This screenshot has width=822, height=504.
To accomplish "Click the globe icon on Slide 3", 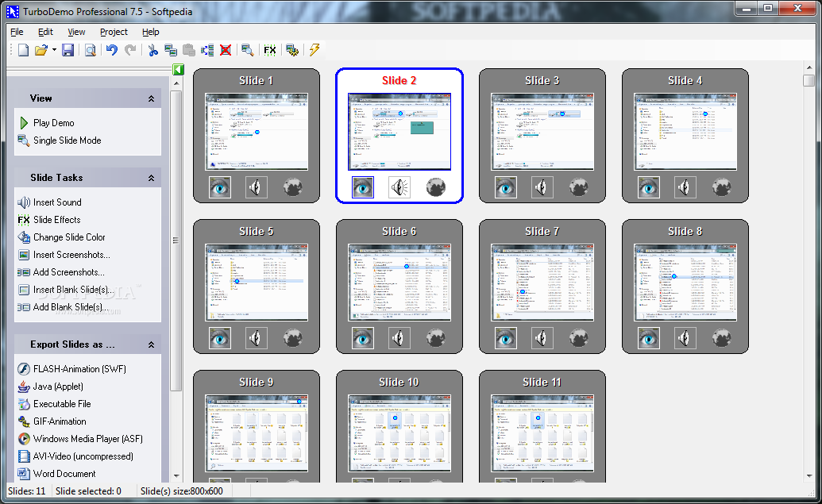I will click(579, 187).
